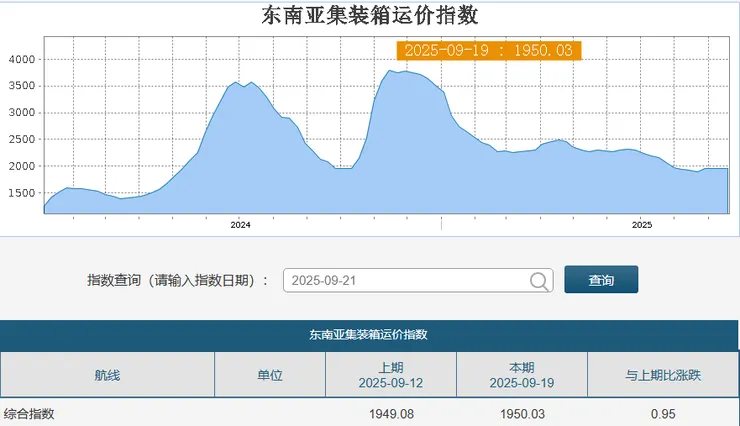Click the 航线 column header
This screenshot has height=426, width=740.
point(107,375)
